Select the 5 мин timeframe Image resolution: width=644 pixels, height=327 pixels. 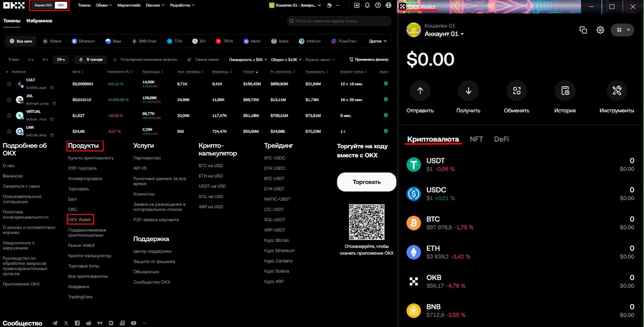14,60
